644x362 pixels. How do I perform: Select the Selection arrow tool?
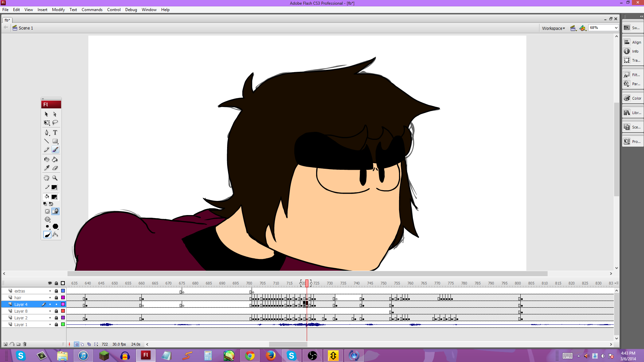(x=46, y=114)
